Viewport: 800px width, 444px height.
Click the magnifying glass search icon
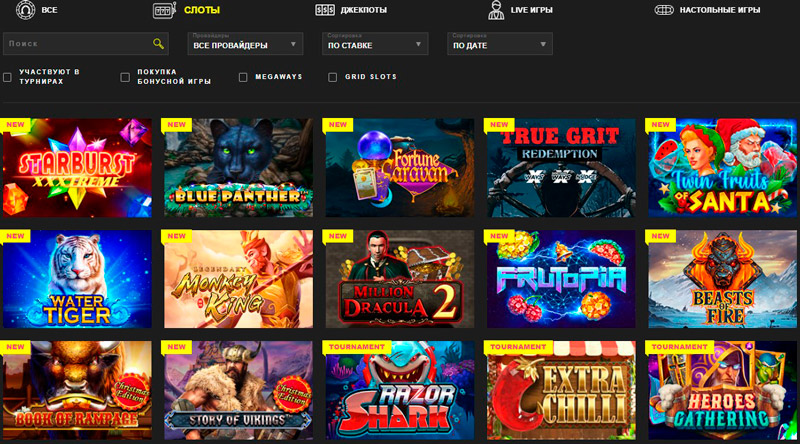158,44
